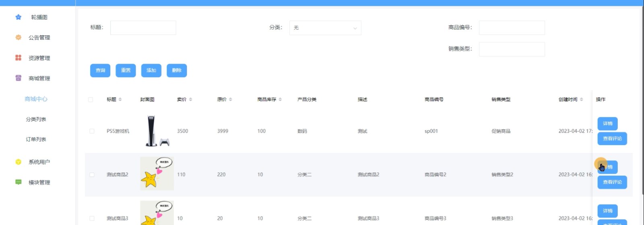The height and width of the screenshot is (225, 644).
Task: Click the 测试商品2 star cover image
Action: (x=157, y=174)
